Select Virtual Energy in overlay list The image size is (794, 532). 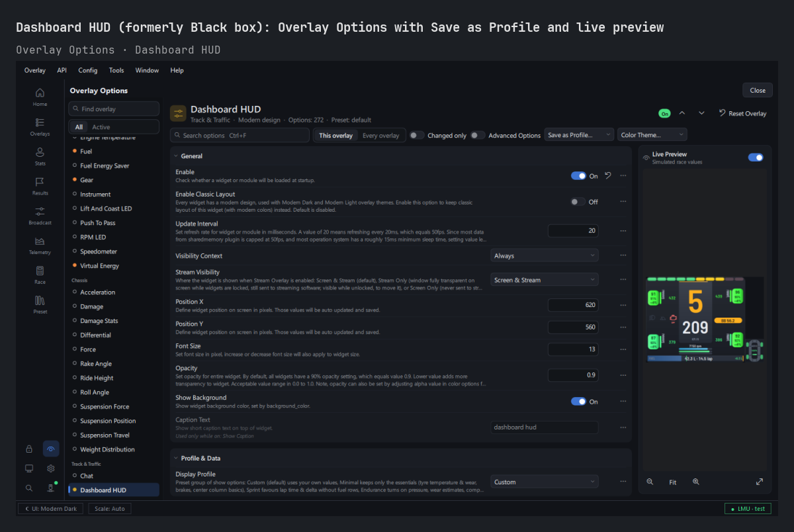coord(114,265)
